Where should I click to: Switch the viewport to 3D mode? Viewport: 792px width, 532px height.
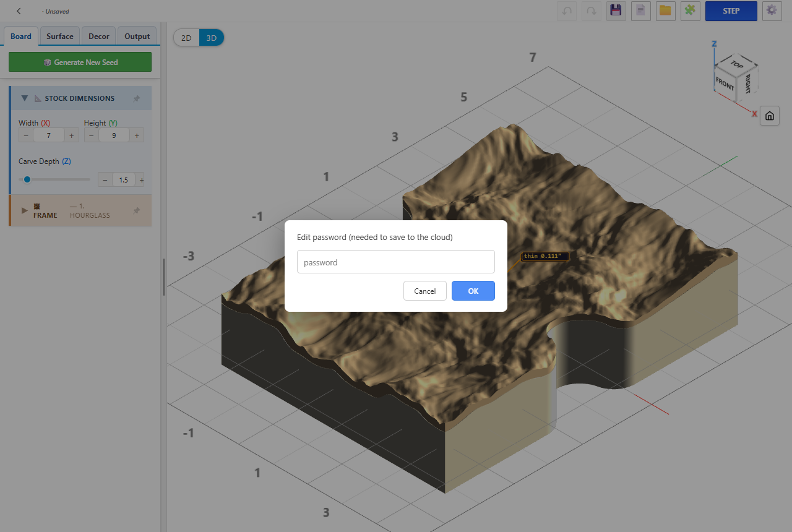212,38
